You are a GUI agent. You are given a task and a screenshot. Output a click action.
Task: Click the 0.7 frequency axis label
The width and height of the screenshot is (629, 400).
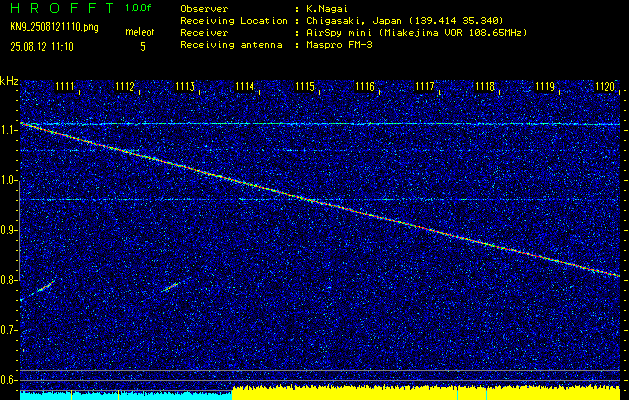click(x=8, y=330)
